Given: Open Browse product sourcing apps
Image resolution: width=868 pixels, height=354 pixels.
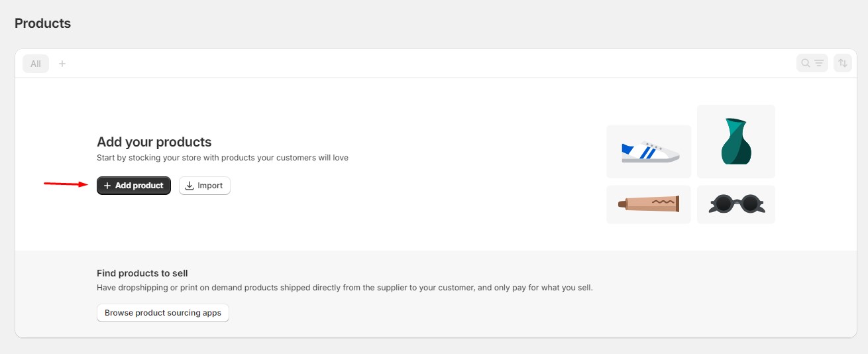Looking at the screenshot, I should pos(163,313).
